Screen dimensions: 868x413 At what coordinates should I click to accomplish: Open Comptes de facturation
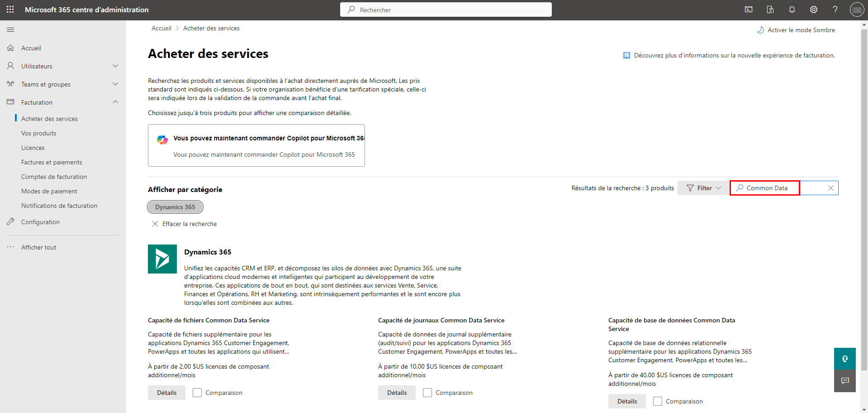click(54, 177)
